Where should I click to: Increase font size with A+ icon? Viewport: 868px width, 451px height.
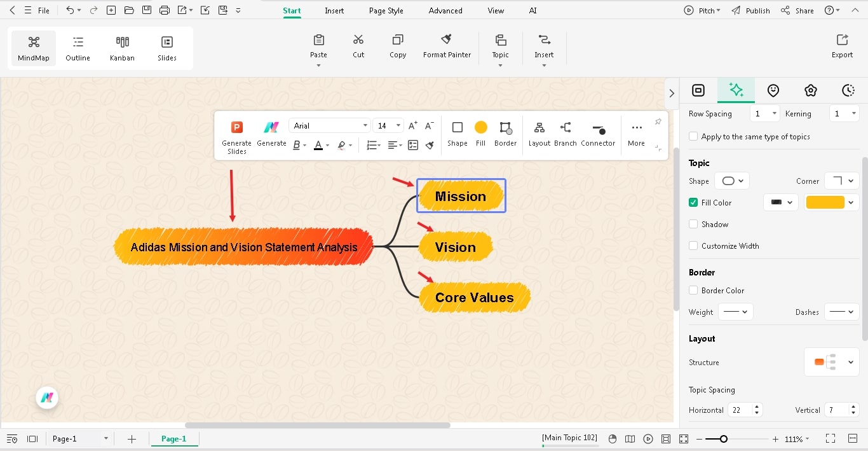coord(413,125)
